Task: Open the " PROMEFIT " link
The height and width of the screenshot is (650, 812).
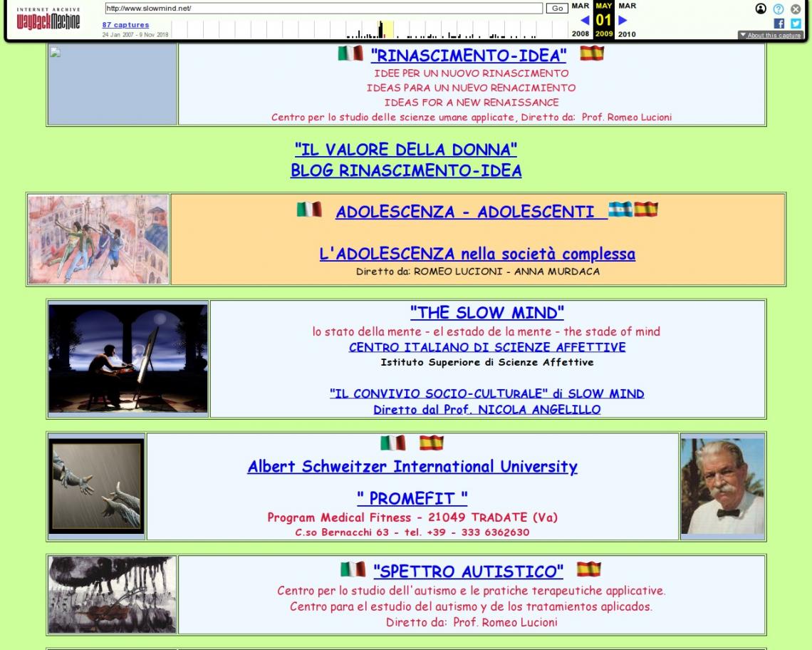Action: click(x=412, y=499)
